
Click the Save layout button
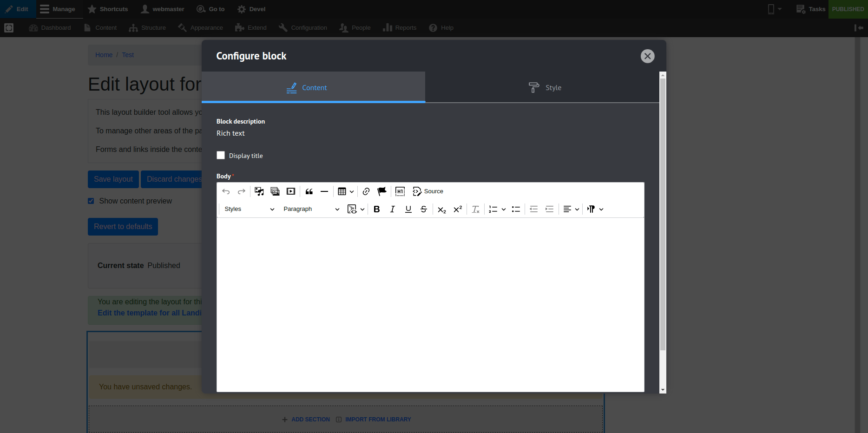pos(113,179)
